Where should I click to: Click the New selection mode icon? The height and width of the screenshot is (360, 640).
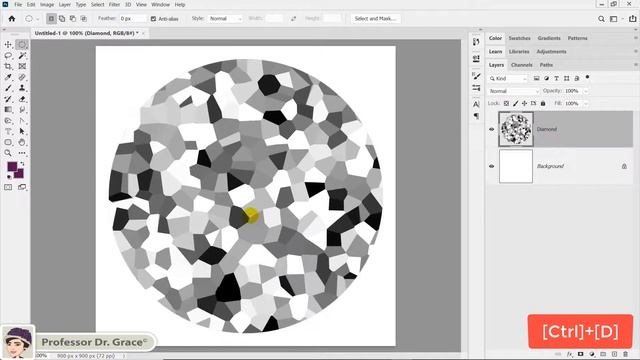pyautogui.click(x=51, y=18)
